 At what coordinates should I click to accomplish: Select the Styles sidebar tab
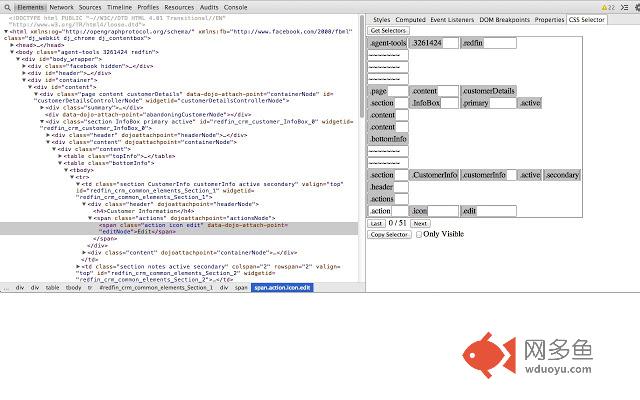[382, 20]
